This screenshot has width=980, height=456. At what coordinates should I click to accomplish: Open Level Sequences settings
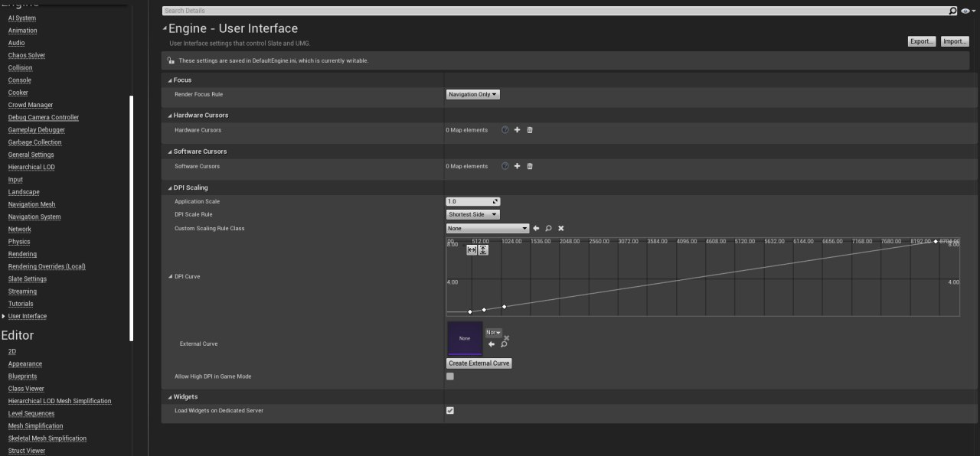pyautogui.click(x=31, y=414)
